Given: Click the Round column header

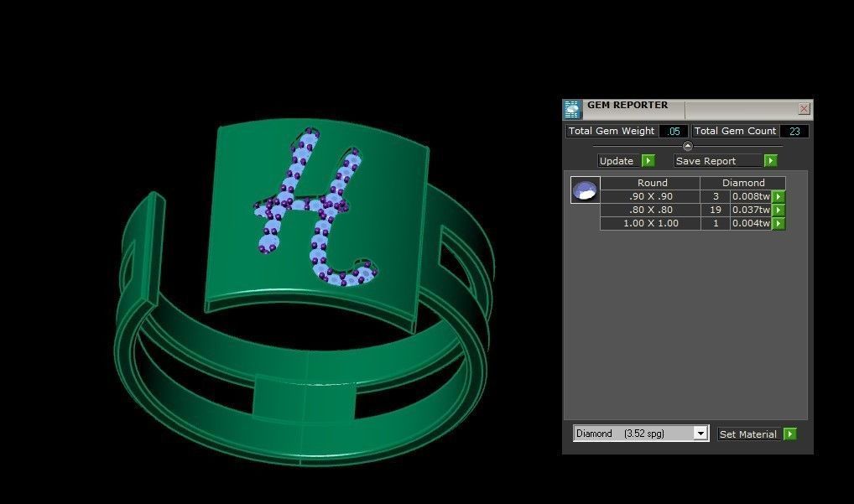Looking at the screenshot, I should click(x=650, y=183).
